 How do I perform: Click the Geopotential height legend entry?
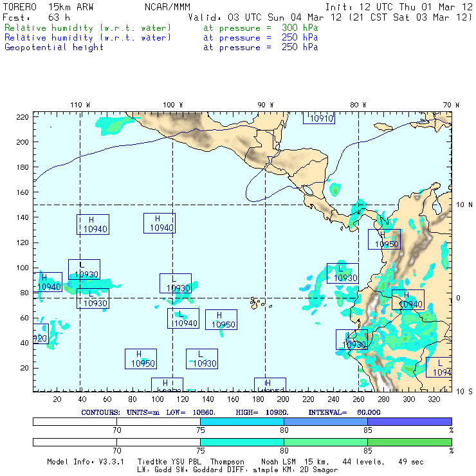[54, 47]
